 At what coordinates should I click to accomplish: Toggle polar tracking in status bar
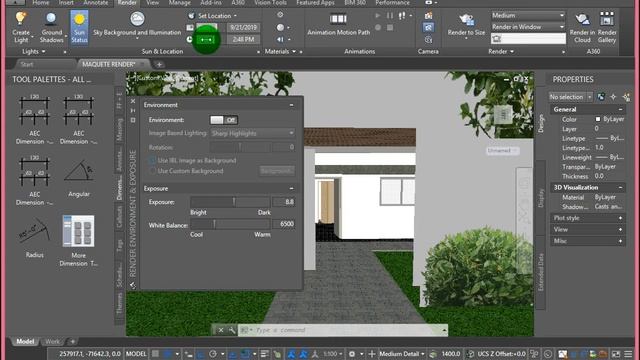click(x=213, y=354)
